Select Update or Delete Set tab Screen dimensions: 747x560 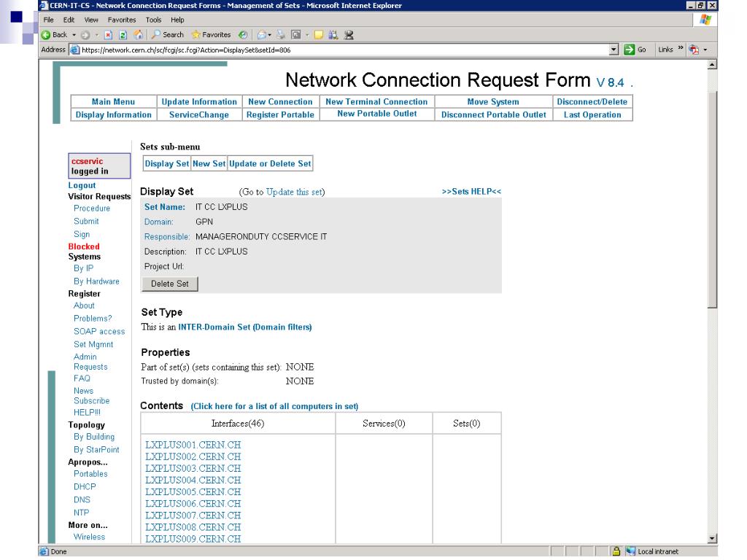270,164
